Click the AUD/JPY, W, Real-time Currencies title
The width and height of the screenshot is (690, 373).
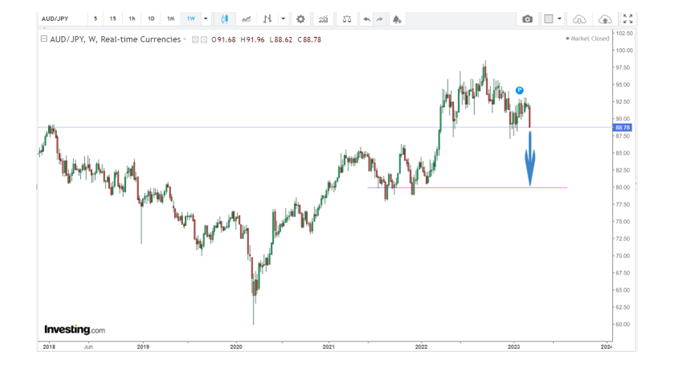[115, 39]
